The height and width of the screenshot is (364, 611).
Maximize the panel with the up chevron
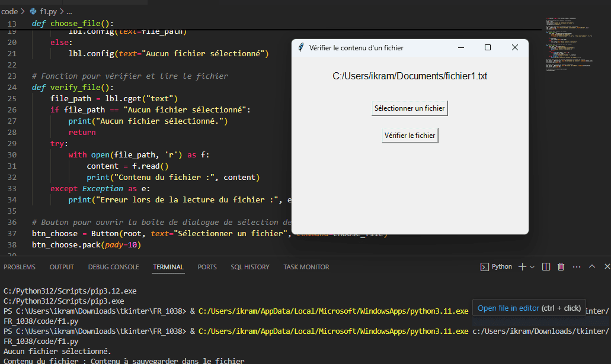(592, 266)
